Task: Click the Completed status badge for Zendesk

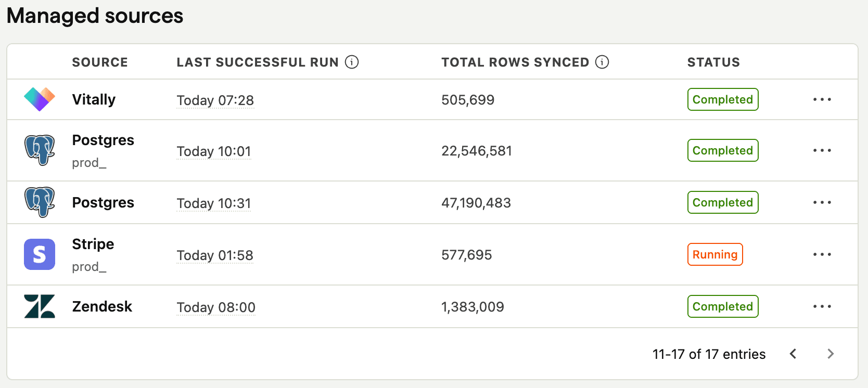Action: (723, 306)
